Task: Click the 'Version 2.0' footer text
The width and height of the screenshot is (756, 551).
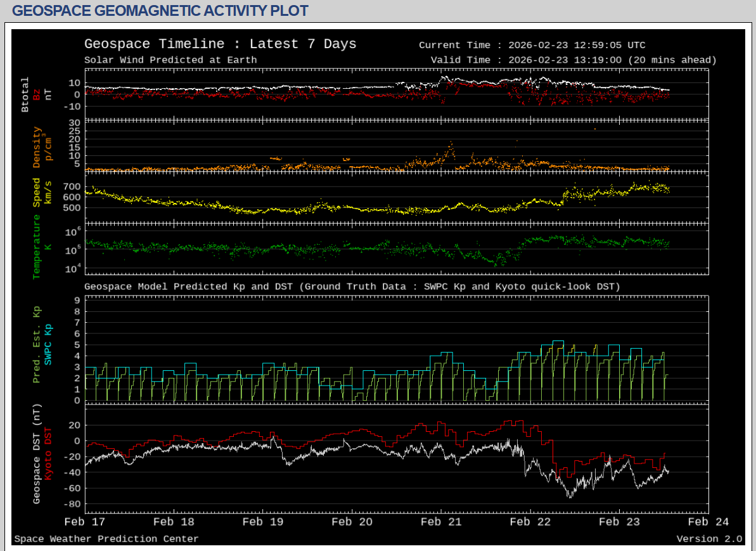Action: [708, 539]
